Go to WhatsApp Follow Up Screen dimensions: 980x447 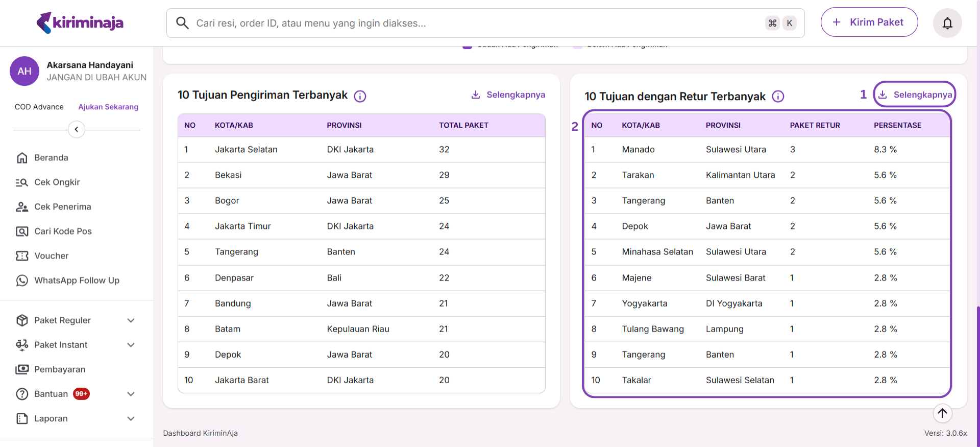click(x=77, y=280)
